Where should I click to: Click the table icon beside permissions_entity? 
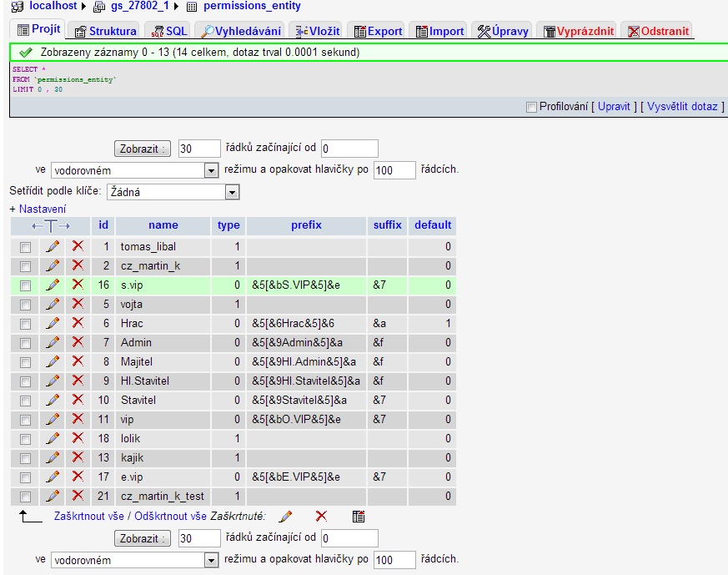[x=191, y=7]
